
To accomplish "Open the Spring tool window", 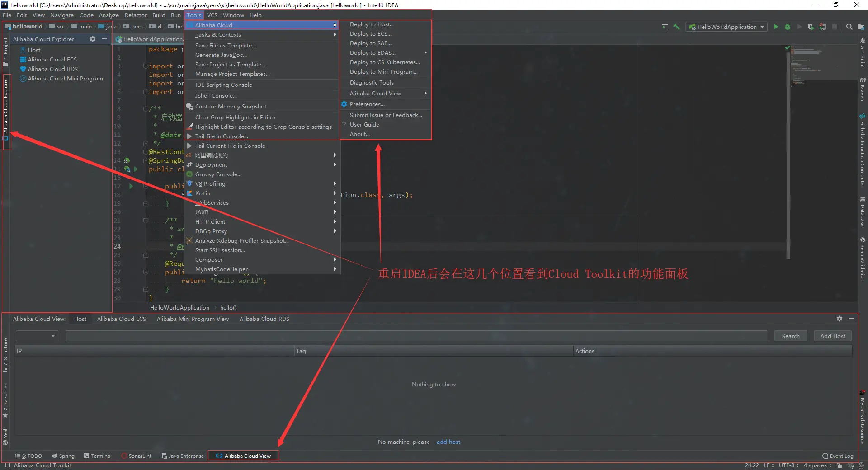I will coord(63,456).
